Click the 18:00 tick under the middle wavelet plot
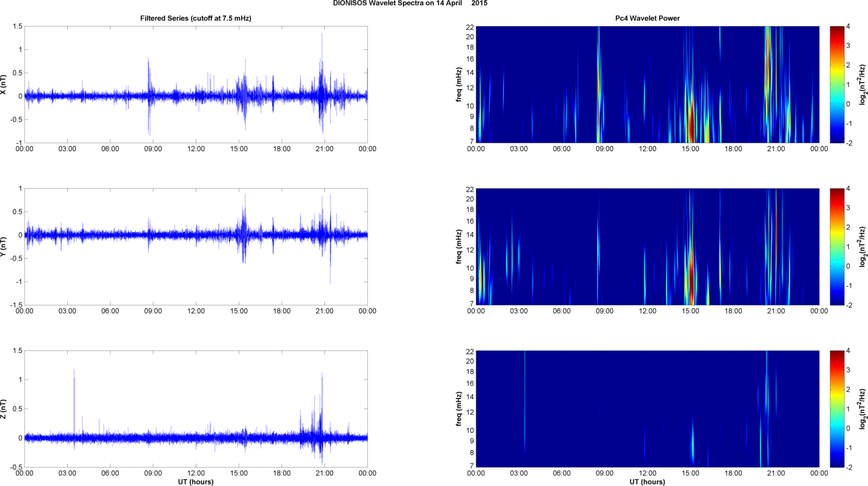This screenshot has height=486, width=868. tap(733, 311)
